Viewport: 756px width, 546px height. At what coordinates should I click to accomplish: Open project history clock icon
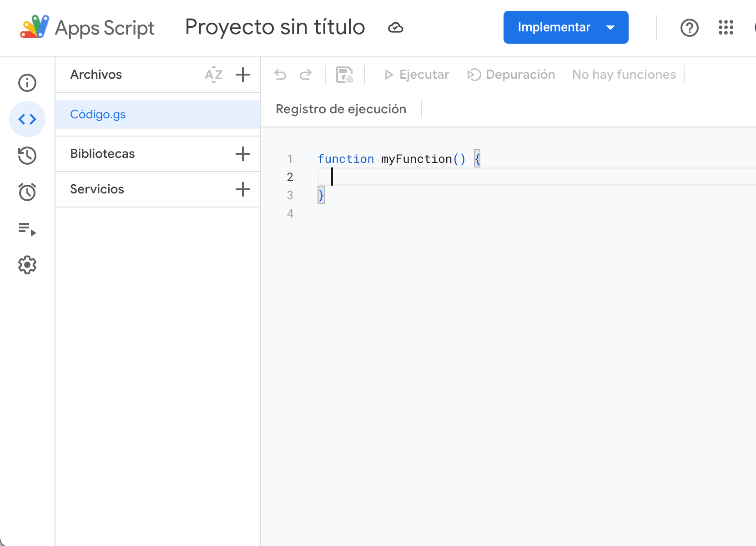(27, 156)
